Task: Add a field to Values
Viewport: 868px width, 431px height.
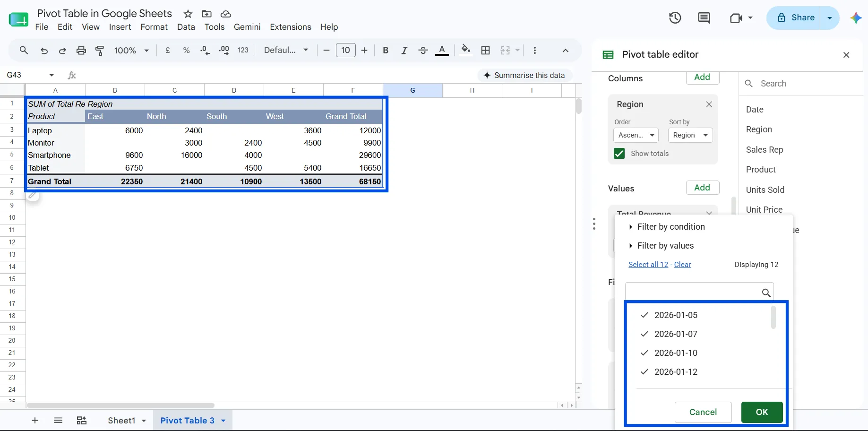Action: point(702,188)
